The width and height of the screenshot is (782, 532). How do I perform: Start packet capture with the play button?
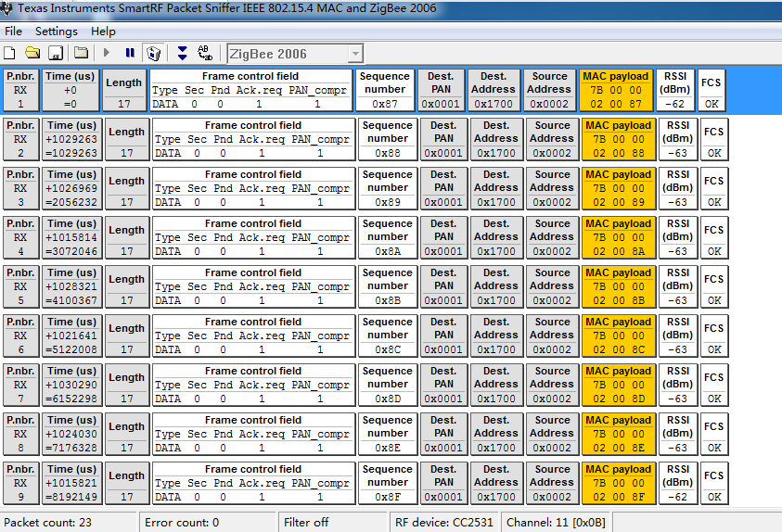tap(107, 53)
